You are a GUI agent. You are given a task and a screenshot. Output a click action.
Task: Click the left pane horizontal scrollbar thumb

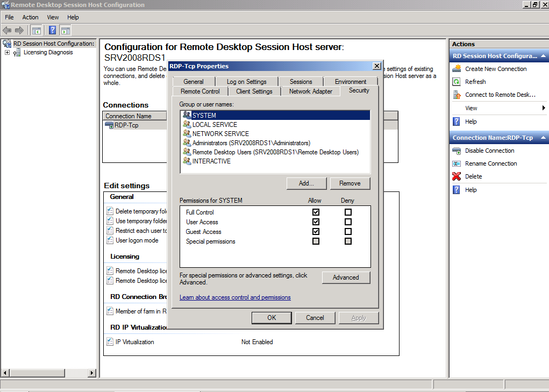pos(38,373)
